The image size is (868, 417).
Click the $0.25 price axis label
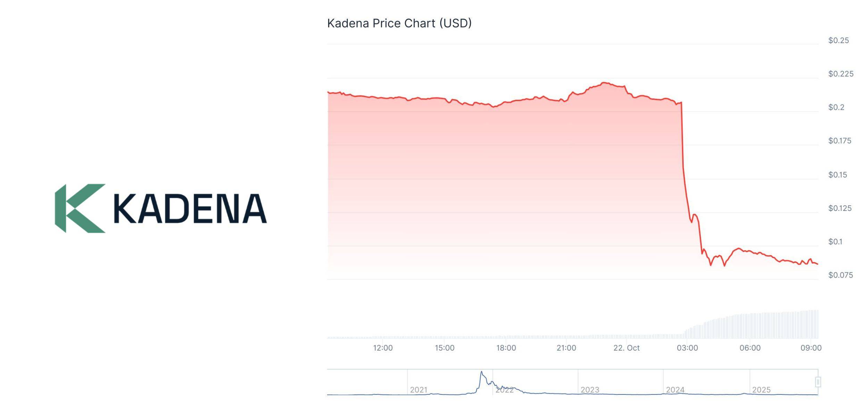[838, 41]
